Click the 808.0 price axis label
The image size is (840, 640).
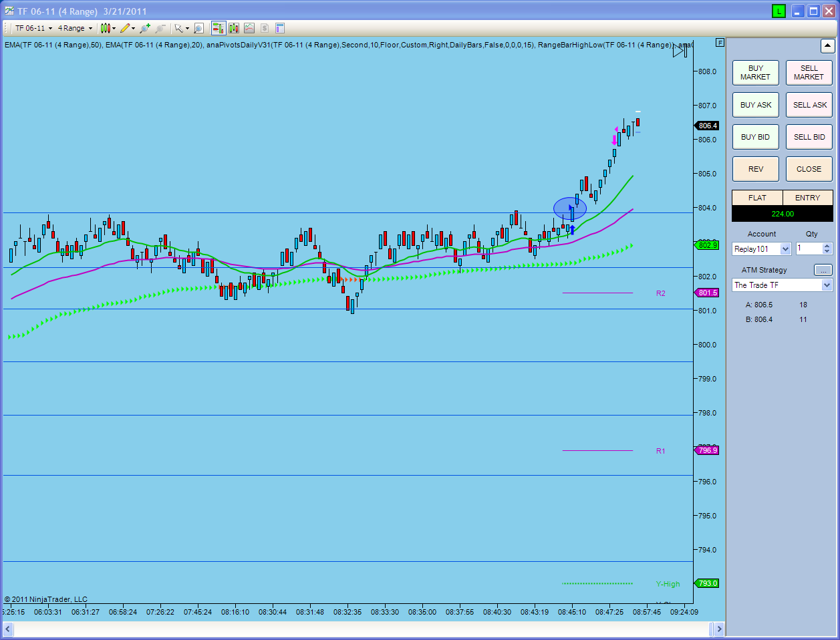click(x=707, y=71)
